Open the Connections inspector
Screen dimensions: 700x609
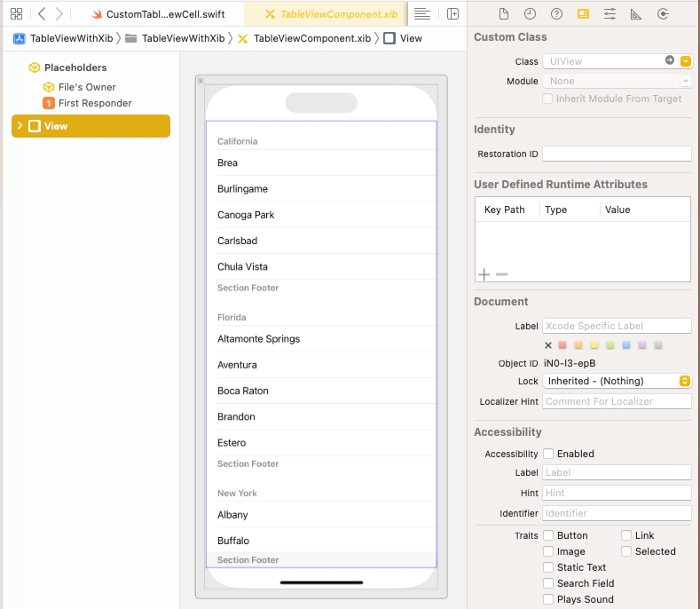(x=663, y=14)
